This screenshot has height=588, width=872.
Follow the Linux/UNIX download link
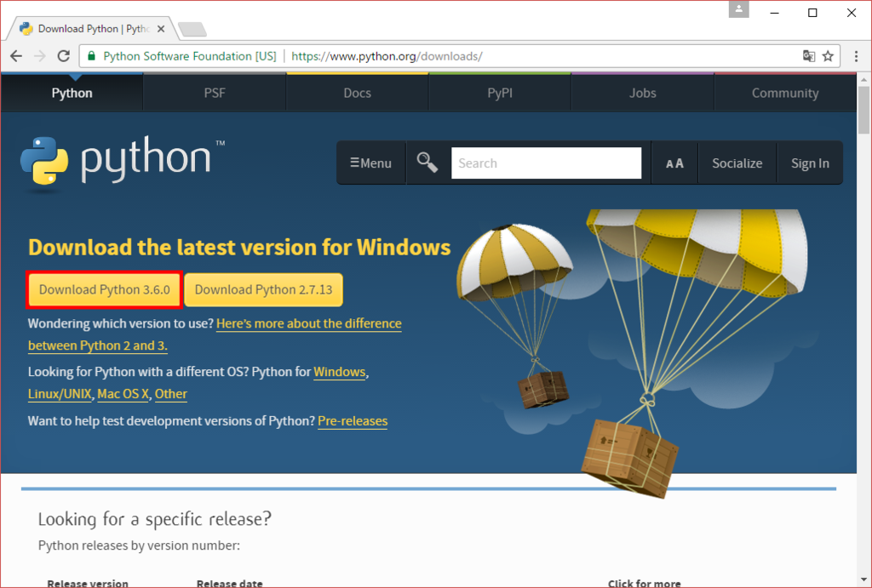(60, 394)
